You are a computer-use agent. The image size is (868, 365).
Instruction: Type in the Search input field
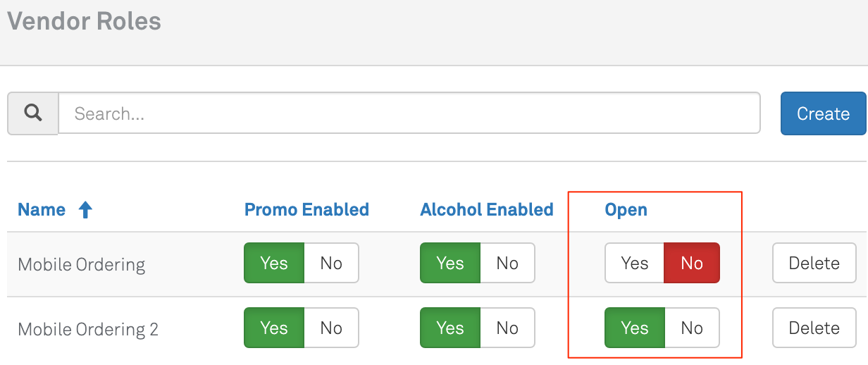(x=409, y=113)
